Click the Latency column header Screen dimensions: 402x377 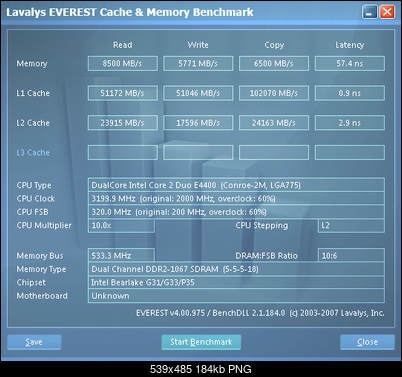(350, 45)
